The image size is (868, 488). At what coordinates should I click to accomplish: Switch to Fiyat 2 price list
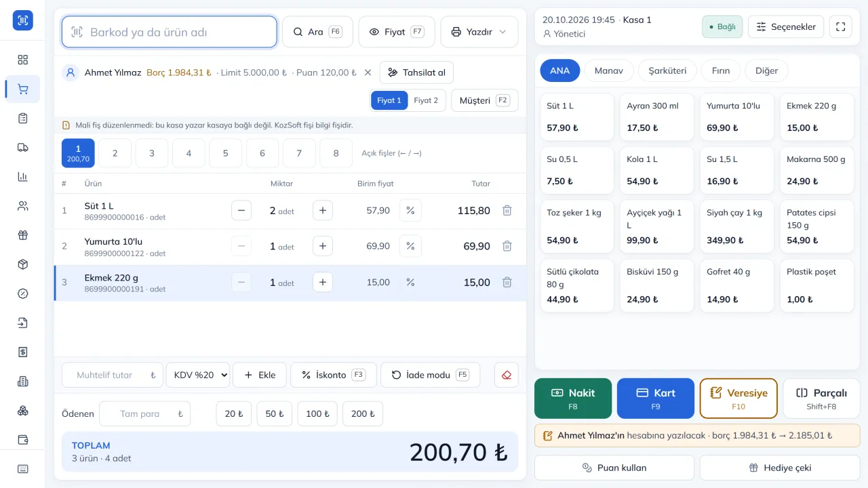(x=426, y=100)
